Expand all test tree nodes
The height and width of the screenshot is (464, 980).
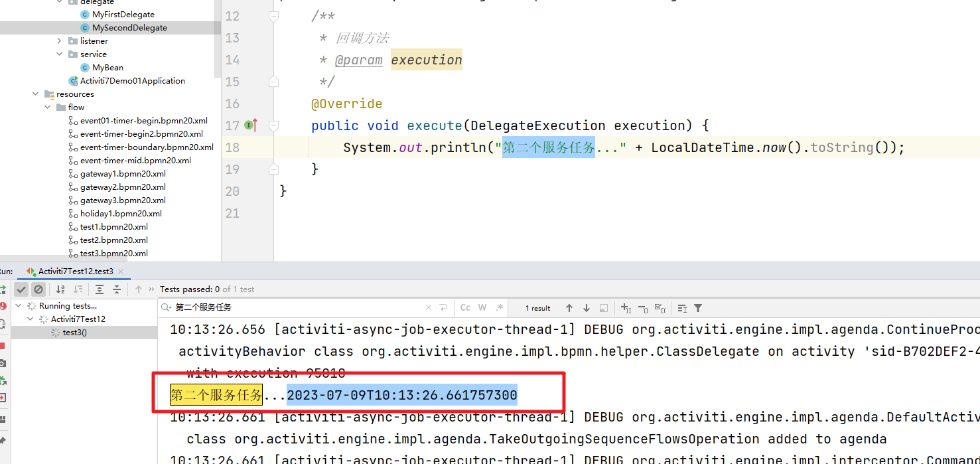coord(100,289)
